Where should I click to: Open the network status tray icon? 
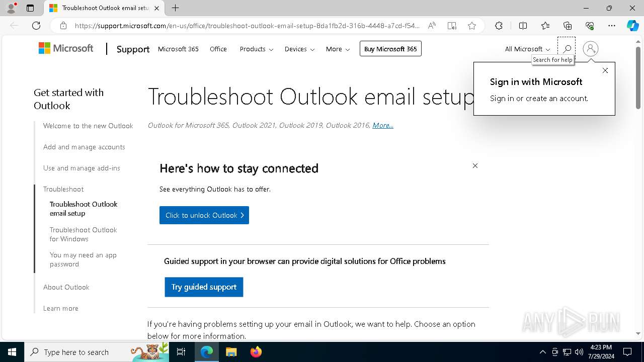pyautogui.click(x=567, y=352)
